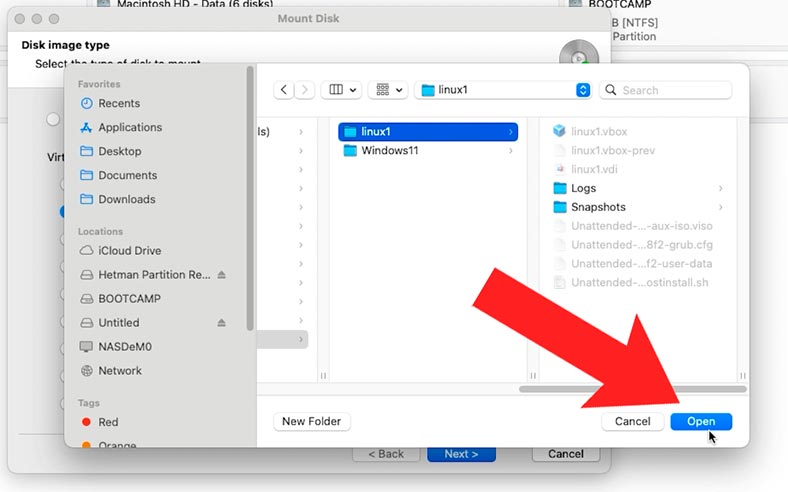
Task: Open the column view mode dropdown
Action: (x=342, y=90)
